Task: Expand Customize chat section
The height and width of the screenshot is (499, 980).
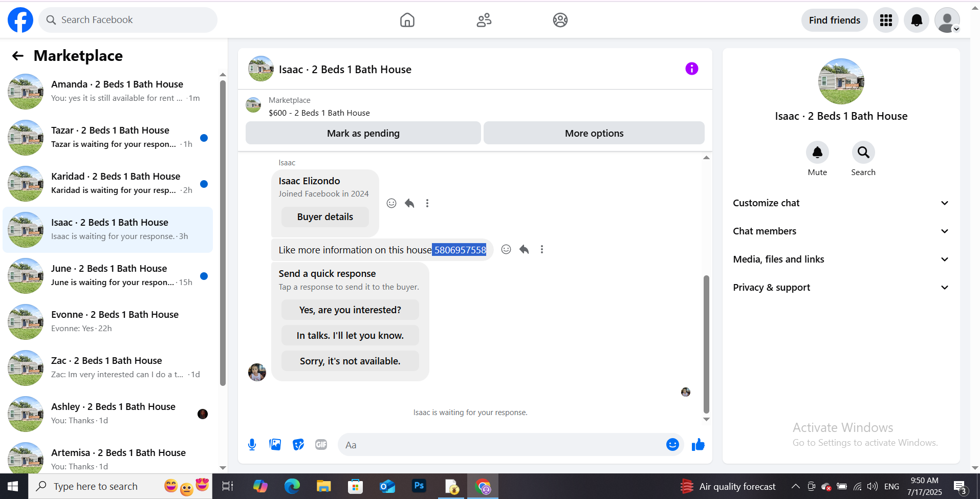Action: (841, 203)
